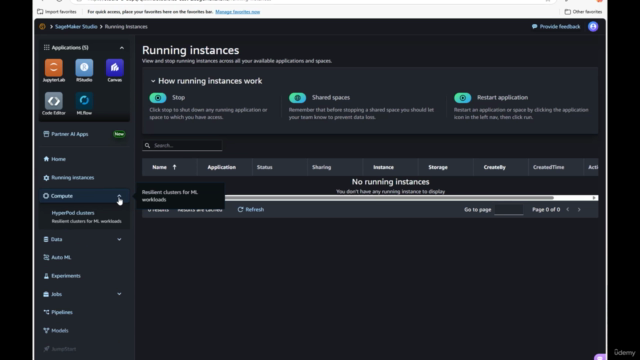The height and width of the screenshot is (360, 640).
Task: Click the table horizontal scrollbar
Action: (x=389, y=198)
